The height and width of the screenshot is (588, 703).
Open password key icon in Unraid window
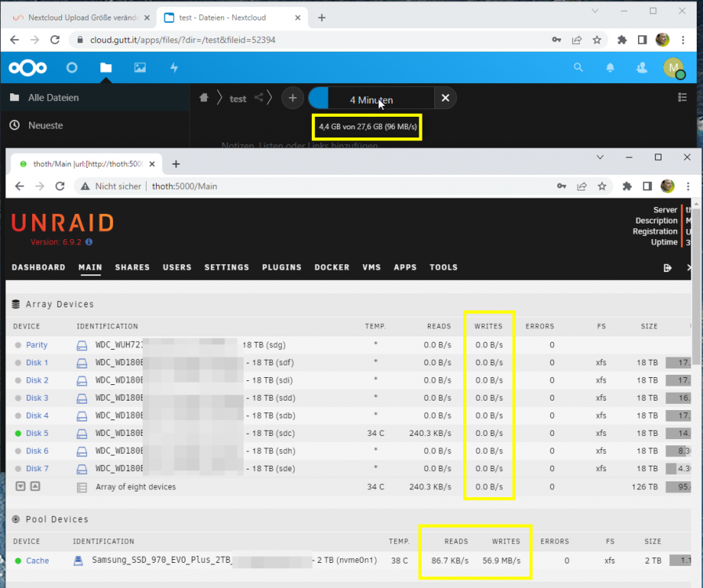point(561,186)
